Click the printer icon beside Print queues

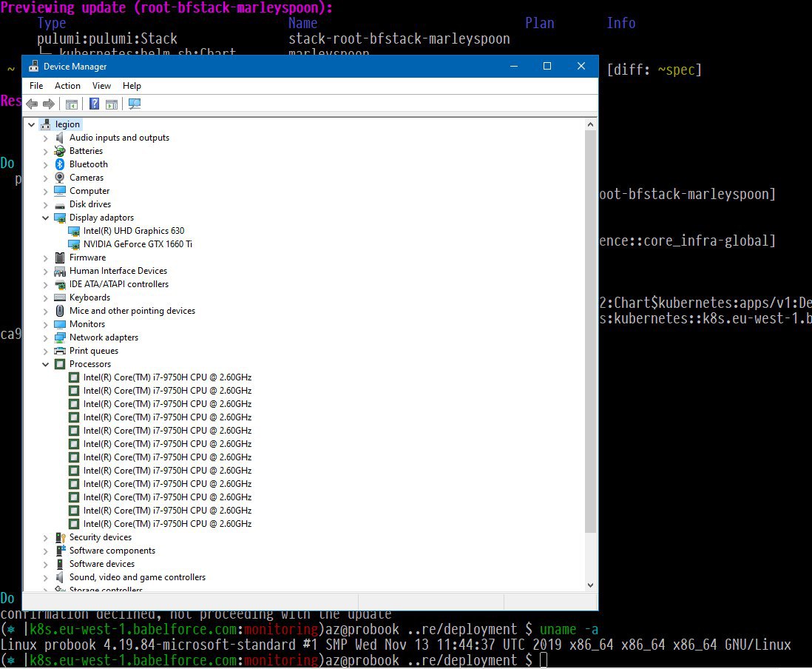pos(60,351)
